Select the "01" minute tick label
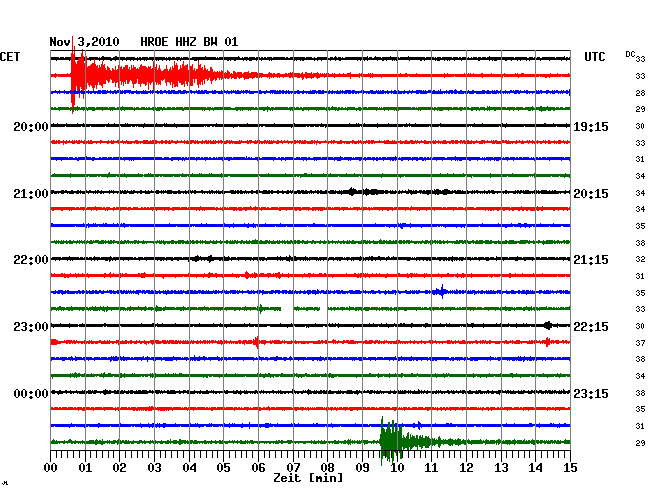650x494 pixels. (85, 468)
